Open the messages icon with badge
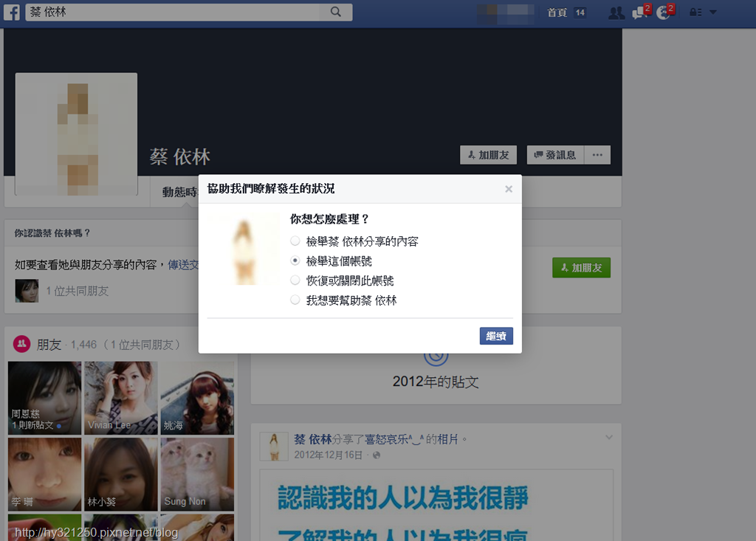This screenshot has height=541, width=756. 641,12
